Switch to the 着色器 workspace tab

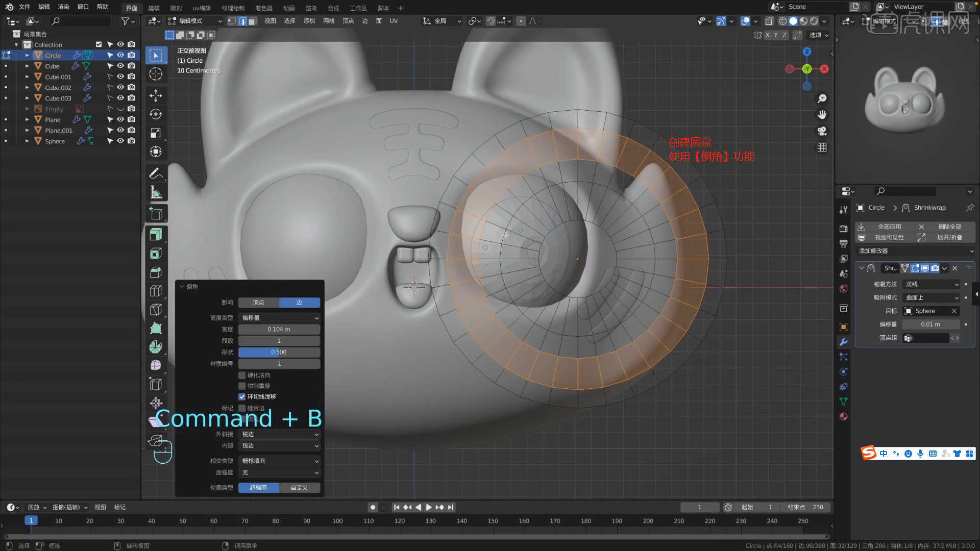point(264,8)
